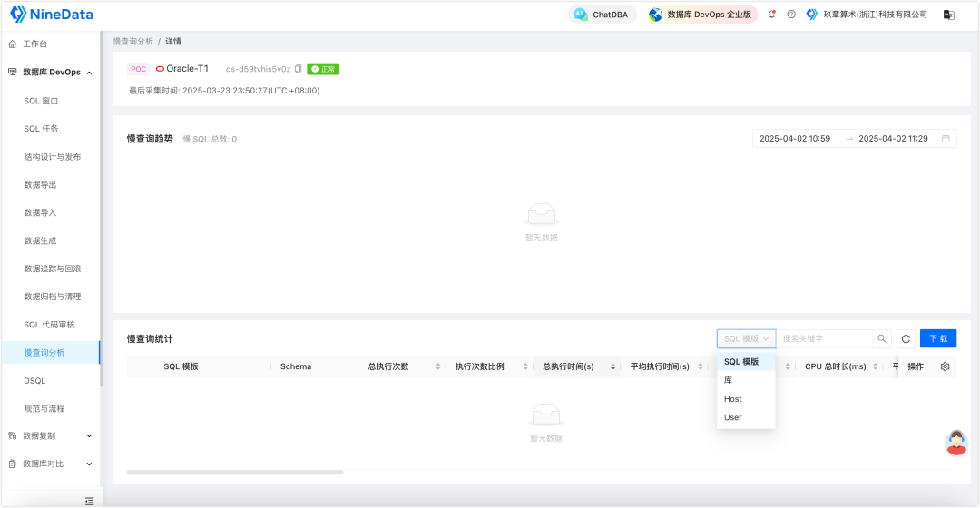This screenshot has height=508, width=980.
Task: Open 数据归档与清理 menu item
Action: click(53, 297)
